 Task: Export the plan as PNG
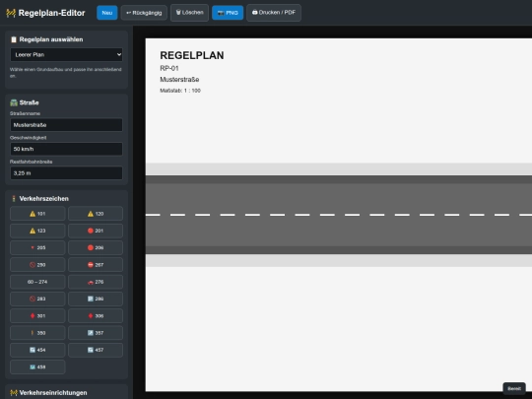pyautogui.click(x=228, y=13)
